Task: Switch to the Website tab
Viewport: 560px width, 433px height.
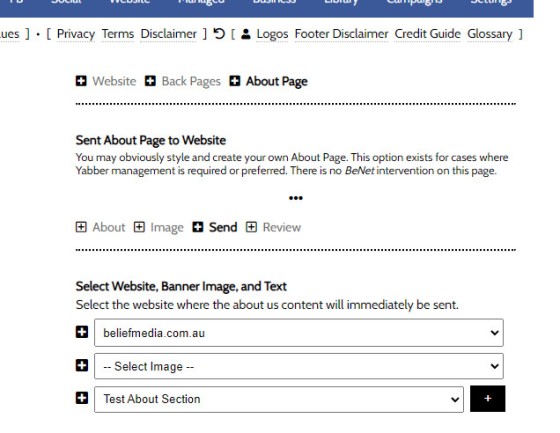Action: 114,81
